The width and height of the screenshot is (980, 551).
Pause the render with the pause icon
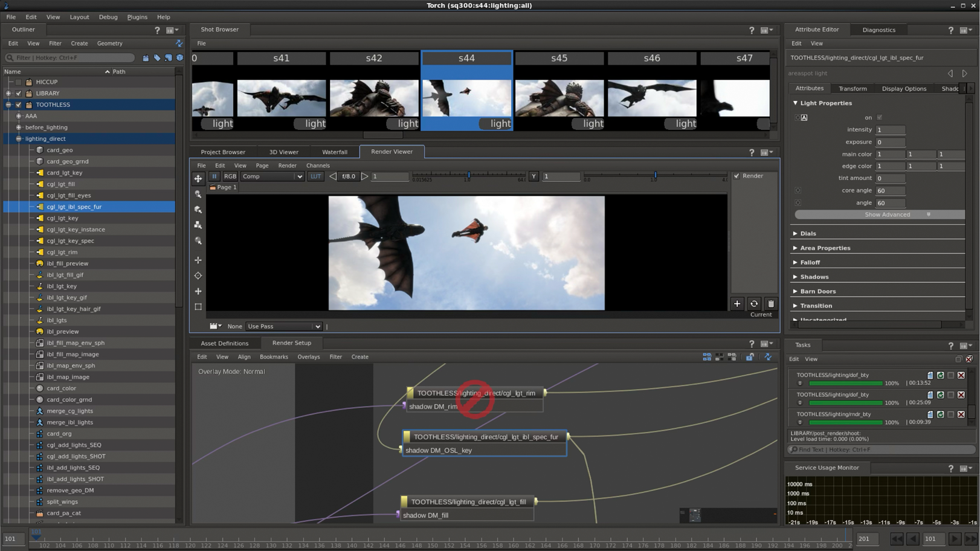point(214,176)
